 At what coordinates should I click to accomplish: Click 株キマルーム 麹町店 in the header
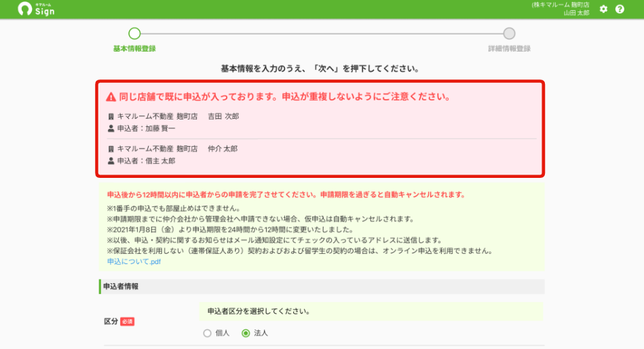561,5
